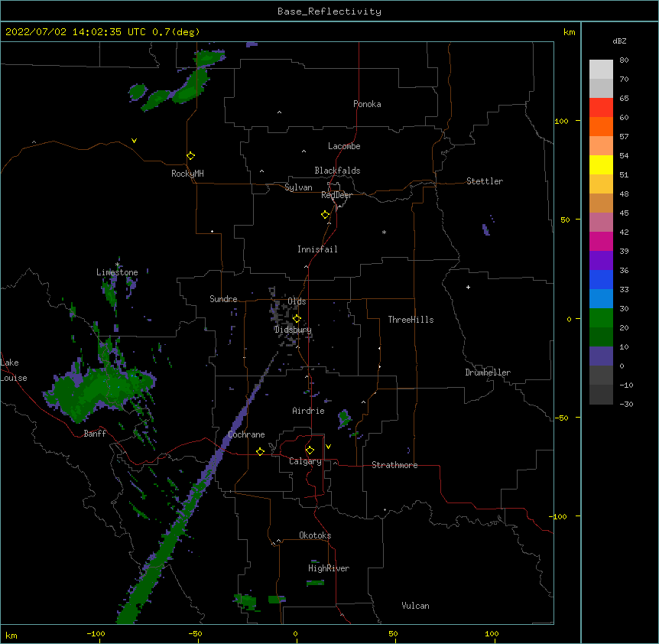The height and width of the screenshot is (644, 659).
Task: Click the Okotoks label
Action: 315,535
